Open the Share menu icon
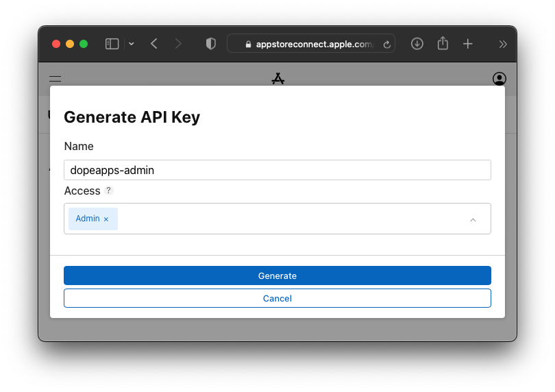Viewport: 555px width, 392px height. [x=443, y=43]
